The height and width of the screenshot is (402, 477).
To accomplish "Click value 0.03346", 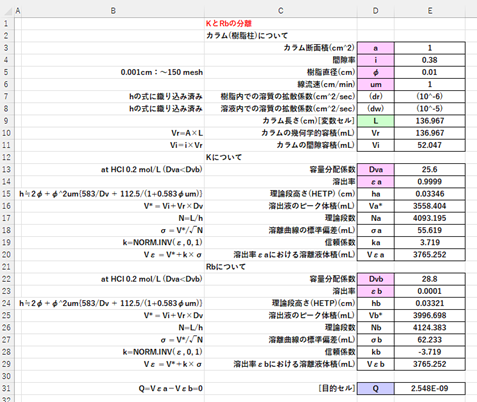I will click(x=430, y=194).
